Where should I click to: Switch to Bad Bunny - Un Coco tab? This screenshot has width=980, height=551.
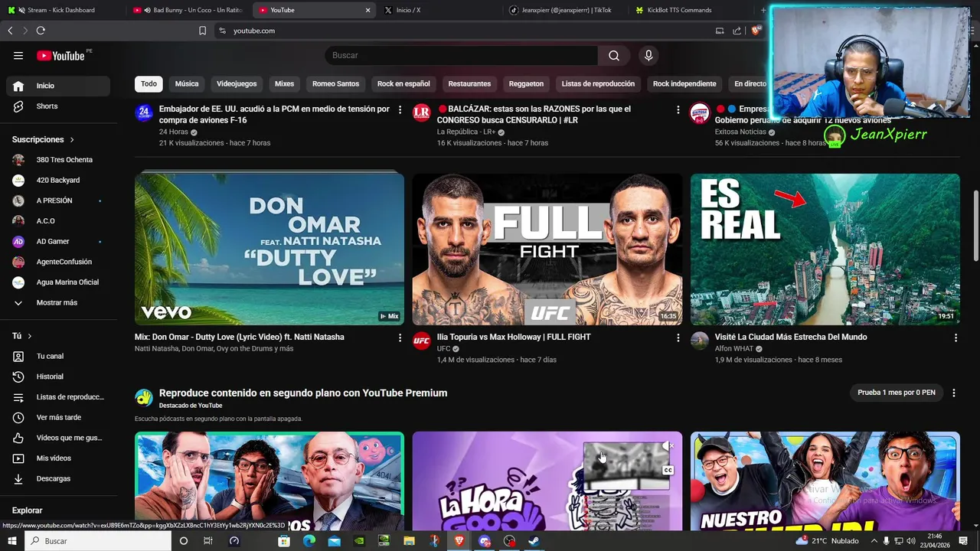click(188, 10)
